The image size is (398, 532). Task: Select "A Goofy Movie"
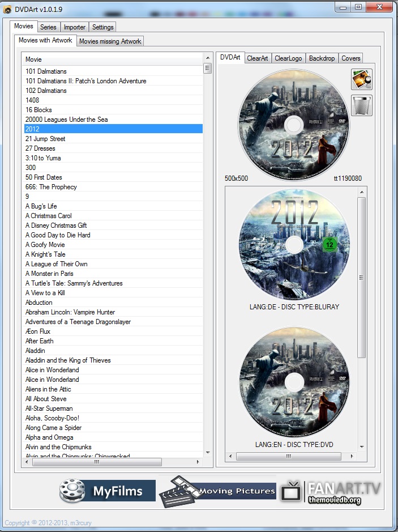click(x=114, y=244)
